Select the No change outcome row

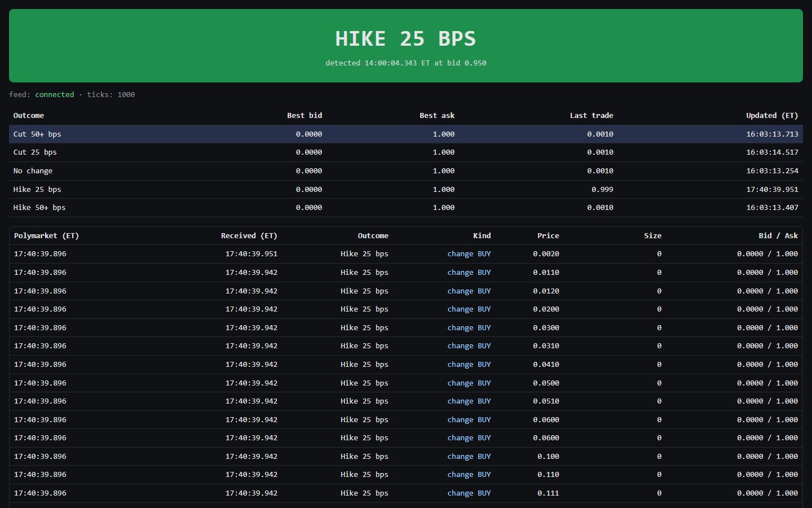coord(406,171)
